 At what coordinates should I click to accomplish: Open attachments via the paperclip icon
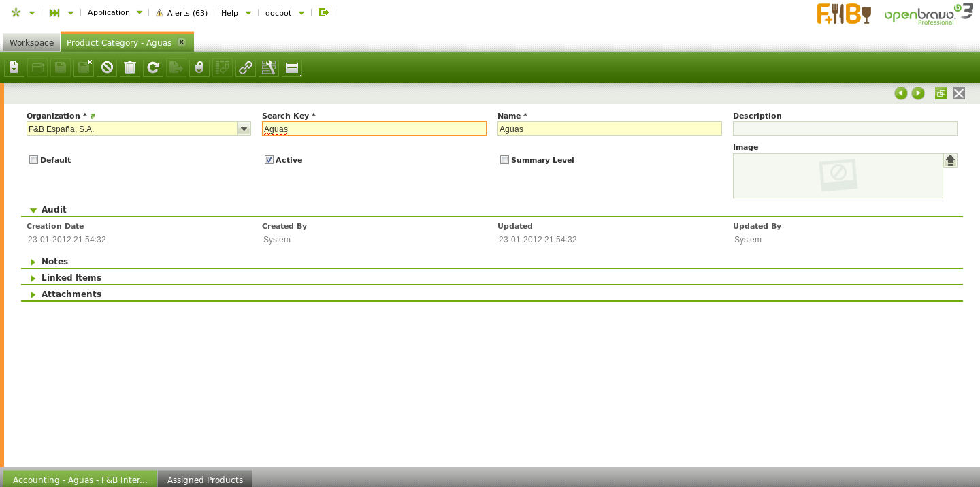click(199, 67)
